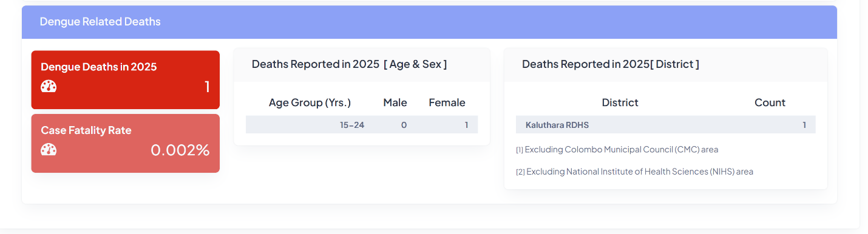Click the gauge icon under Case Fatality Rate
Viewport: 868px width, 234px height.
49,150
